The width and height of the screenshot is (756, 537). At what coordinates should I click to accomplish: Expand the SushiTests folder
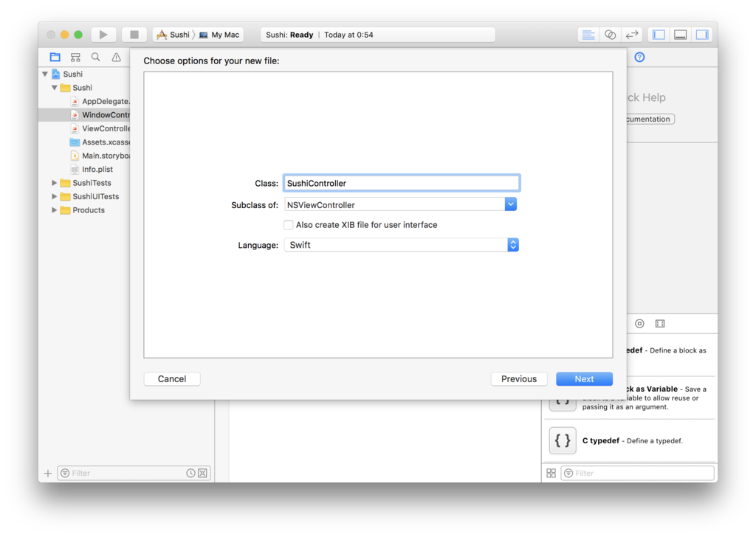55,183
